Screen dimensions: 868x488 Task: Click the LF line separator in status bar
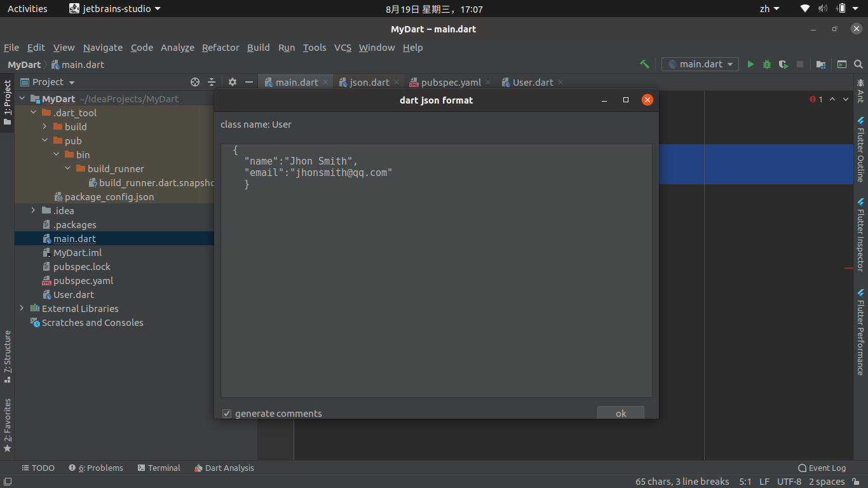(x=764, y=482)
